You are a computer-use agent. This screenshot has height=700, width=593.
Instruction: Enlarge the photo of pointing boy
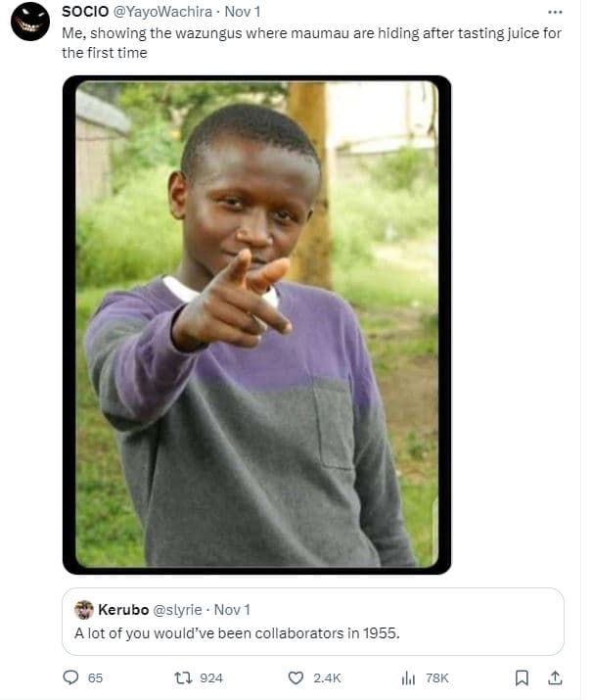coord(257,324)
